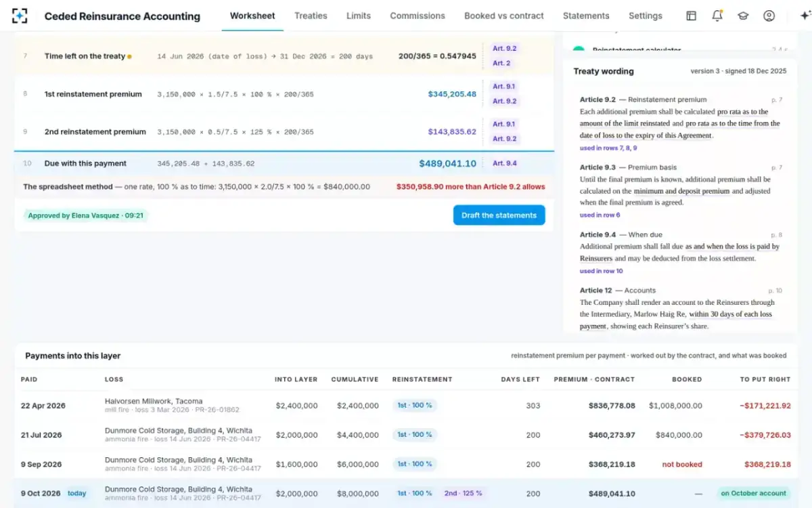This screenshot has width=812, height=508.
Task: Open Art. 9.2 chip in 1st reinstatement premium row
Action: point(504,102)
